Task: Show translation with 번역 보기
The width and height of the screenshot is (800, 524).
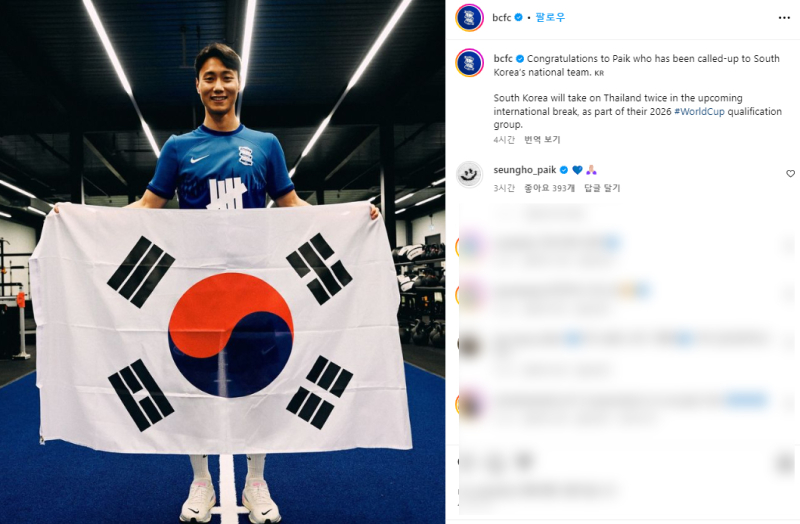Action: click(x=542, y=140)
